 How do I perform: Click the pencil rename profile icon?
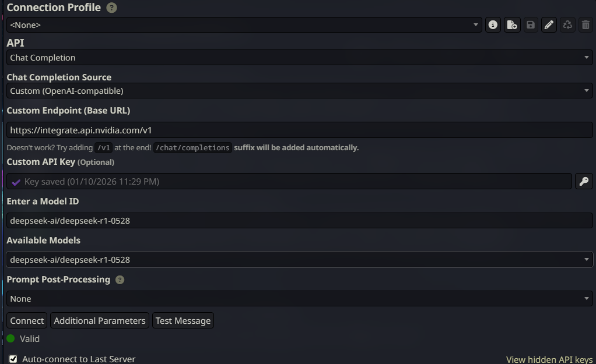(x=549, y=25)
